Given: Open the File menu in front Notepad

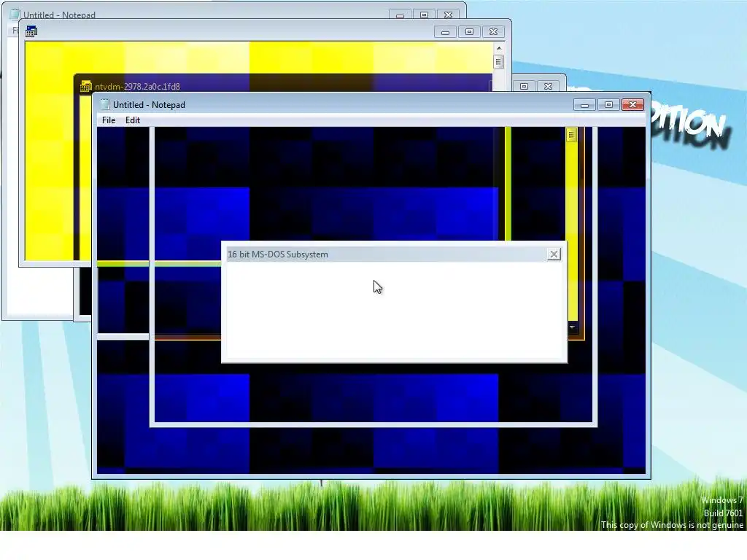Looking at the screenshot, I should point(109,120).
